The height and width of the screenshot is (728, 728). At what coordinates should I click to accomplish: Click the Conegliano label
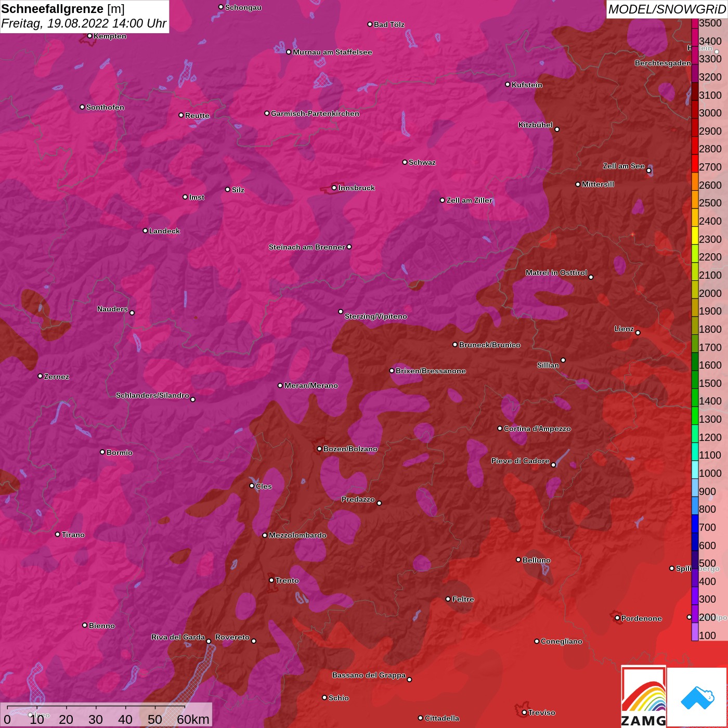click(x=562, y=641)
